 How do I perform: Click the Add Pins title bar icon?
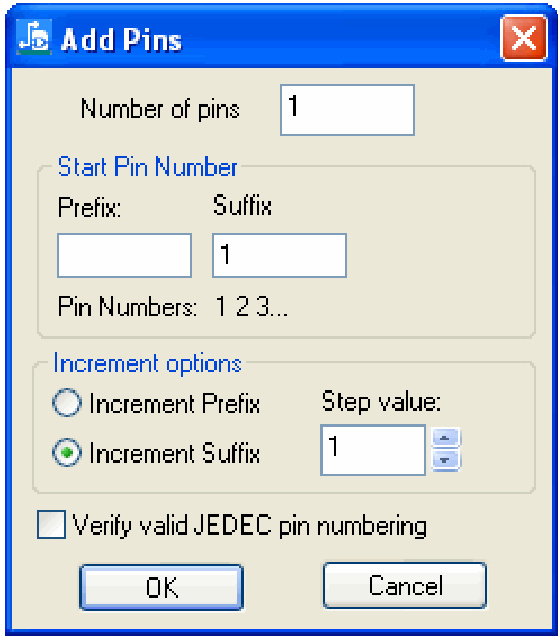(34, 37)
